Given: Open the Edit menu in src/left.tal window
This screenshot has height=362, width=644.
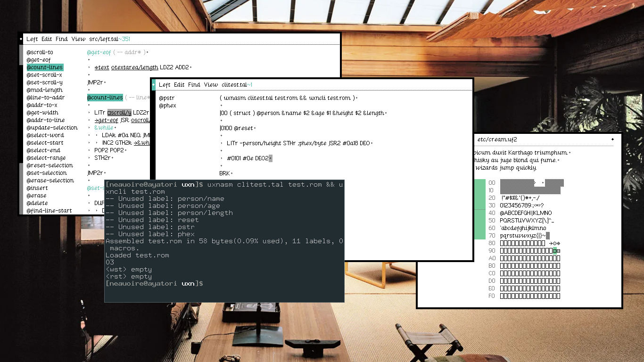Looking at the screenshot, I should coord(47,39).
